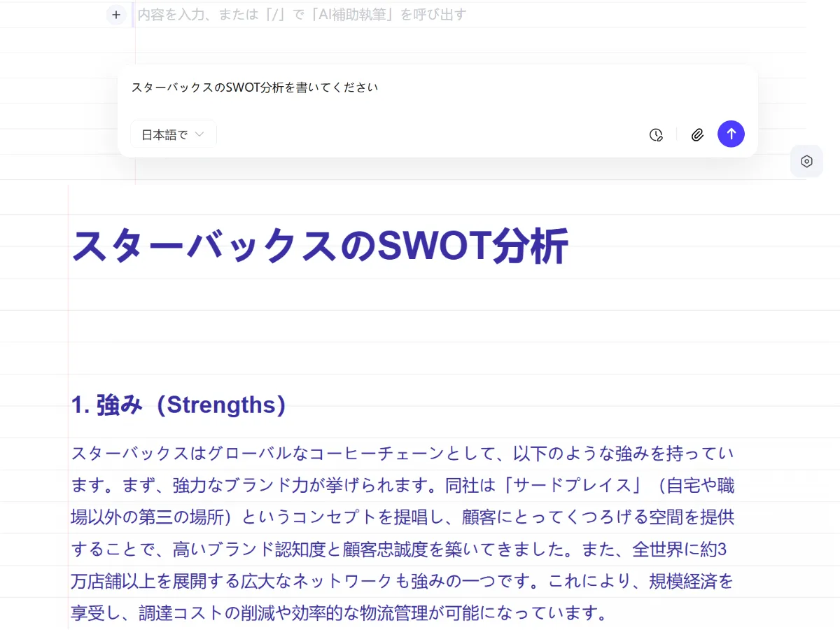This screenshot has width=840, height=630.
Task: Open the hexagon settings icon at right
Action: pyautogui.click(x=806, y=161)
